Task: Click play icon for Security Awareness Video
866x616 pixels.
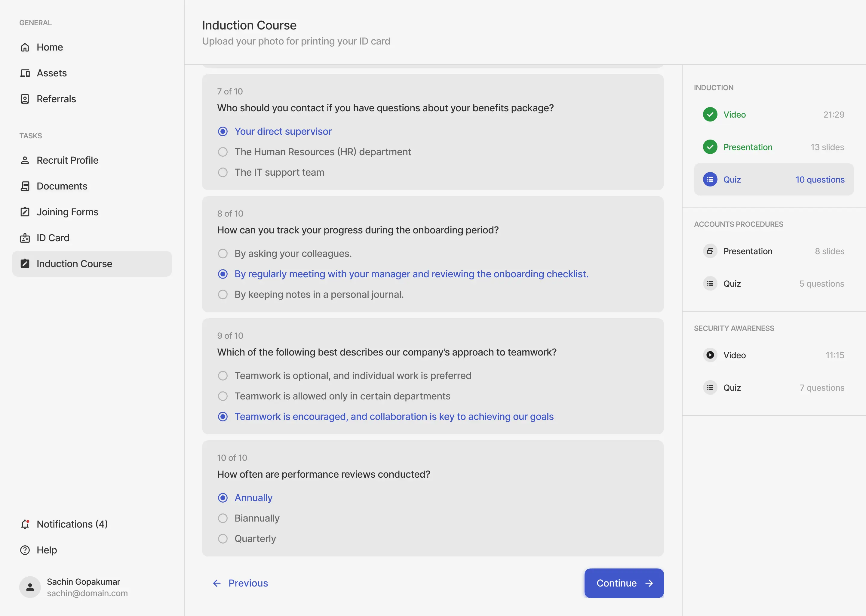Action: (x=710, y=355)
